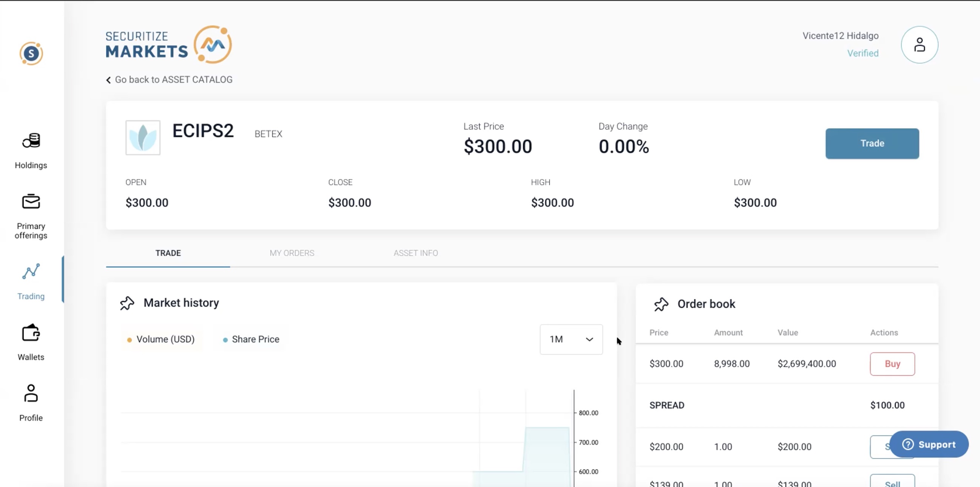The height and width of the screenshot is (487, 980).
Task: Open Primary offerings briefcase icon
Action: click(31, 202)
